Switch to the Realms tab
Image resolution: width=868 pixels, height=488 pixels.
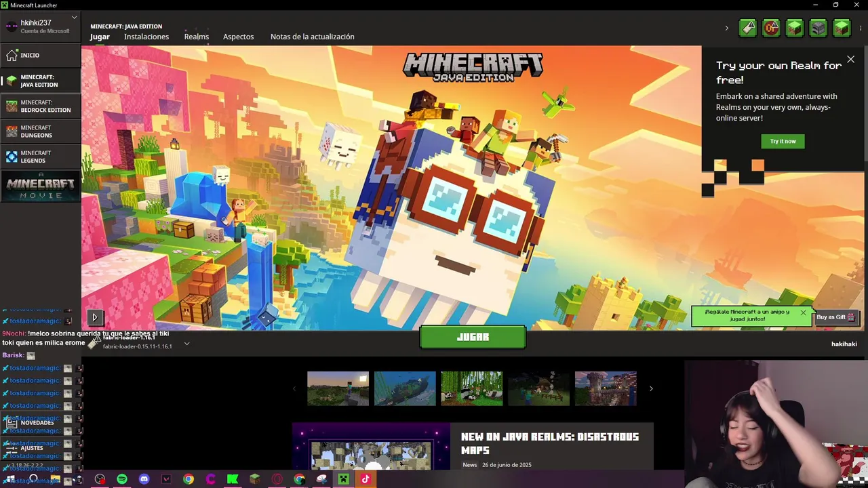197,37
